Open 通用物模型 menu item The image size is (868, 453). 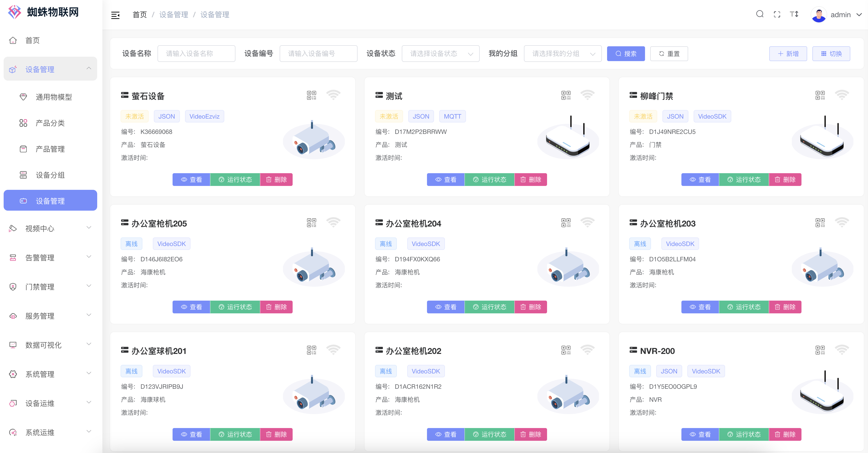[50, 97]
